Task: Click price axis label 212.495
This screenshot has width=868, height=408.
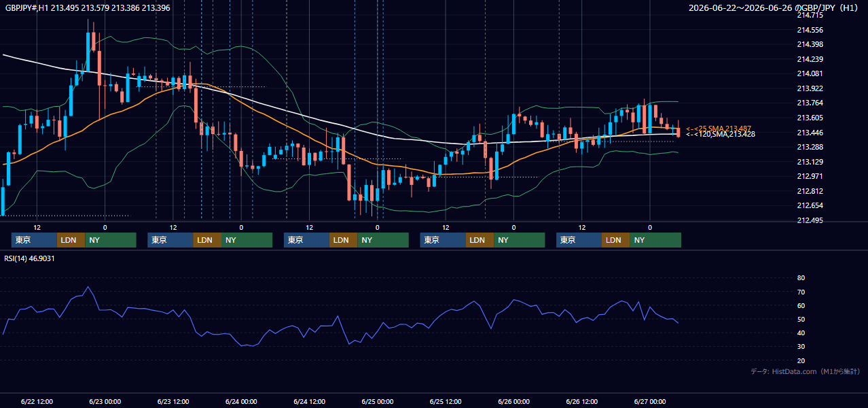Action: click(x=810, y=220)
